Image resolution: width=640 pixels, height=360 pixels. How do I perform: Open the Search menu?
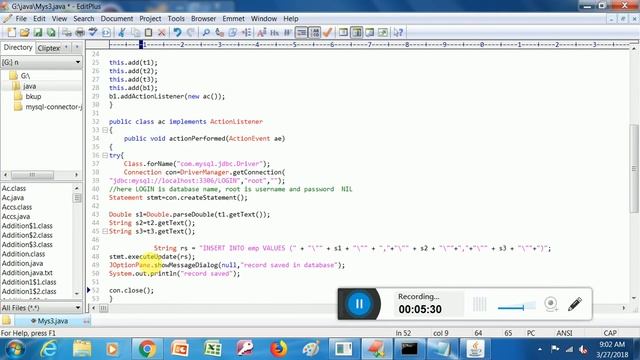(84, 19)
